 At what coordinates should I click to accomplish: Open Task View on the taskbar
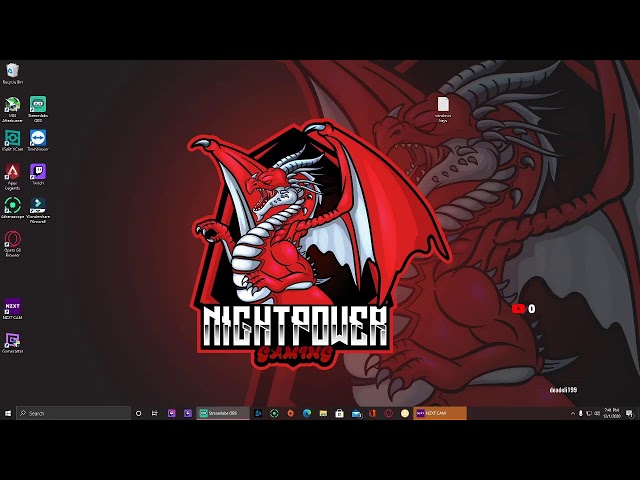coord(155,413)
